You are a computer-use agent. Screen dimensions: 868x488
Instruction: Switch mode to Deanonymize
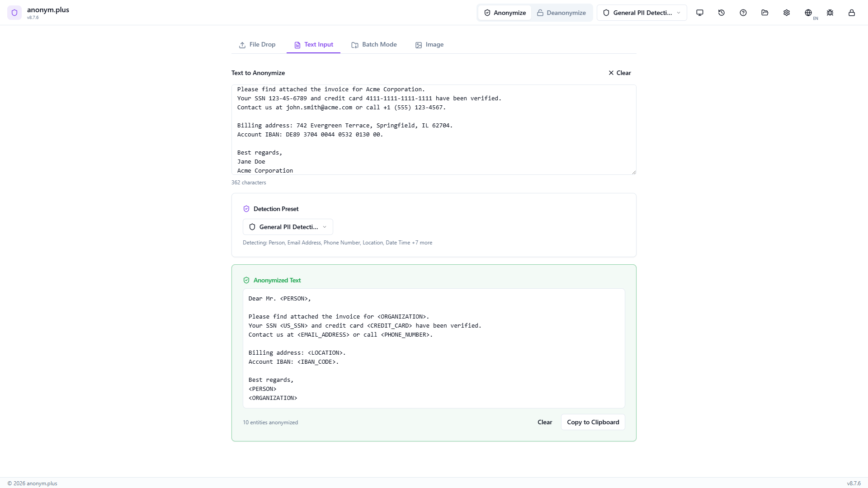[561, 13]
